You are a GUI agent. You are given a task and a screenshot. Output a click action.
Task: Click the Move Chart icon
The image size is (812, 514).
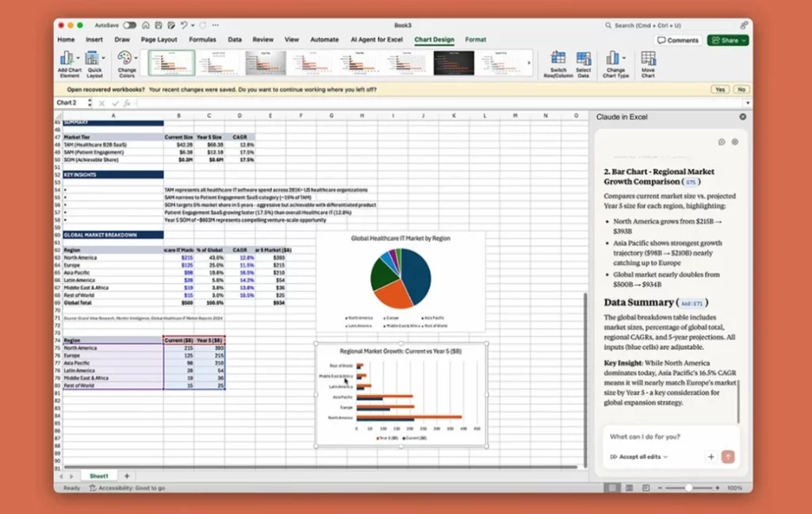[648, 59]
